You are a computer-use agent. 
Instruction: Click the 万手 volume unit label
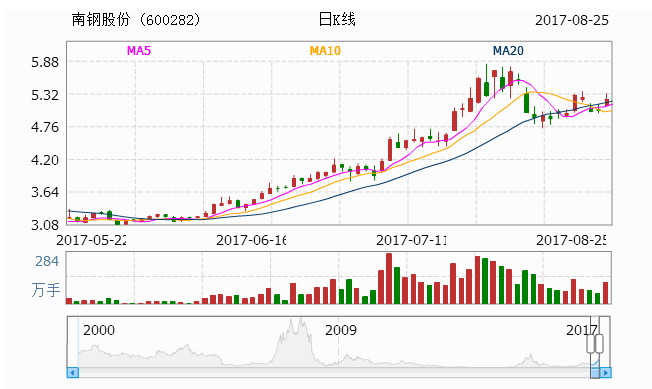[x=46, y=290]
